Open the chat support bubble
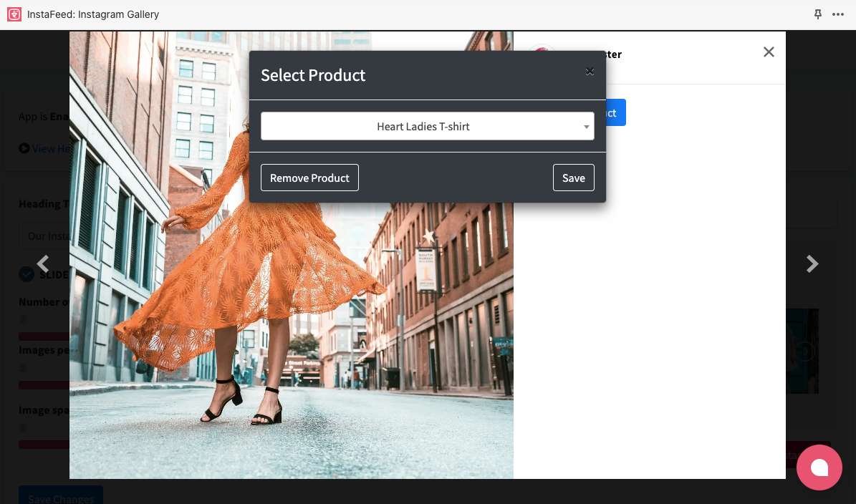856x504 pixels. point(819,467)
